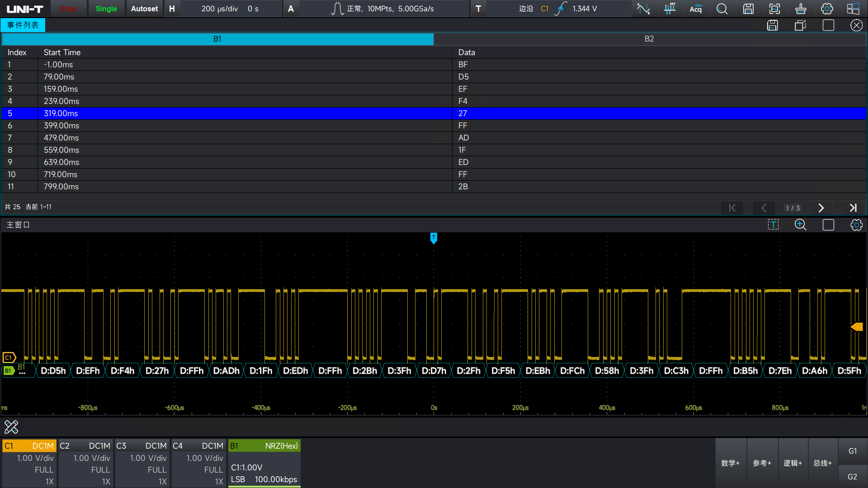Click the blue trigger position marker T
The image size is (868, 488).
[x=434, y=238]
